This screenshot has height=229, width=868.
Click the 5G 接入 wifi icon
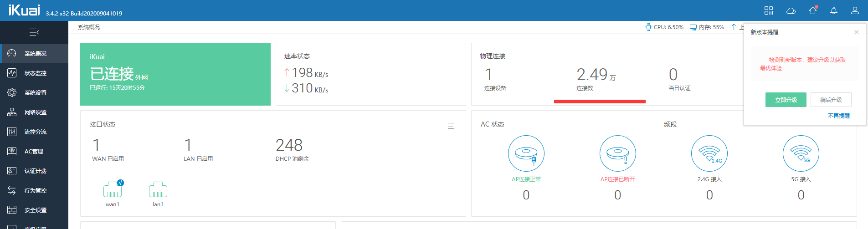pyautogui.click(x=801, y=153)
